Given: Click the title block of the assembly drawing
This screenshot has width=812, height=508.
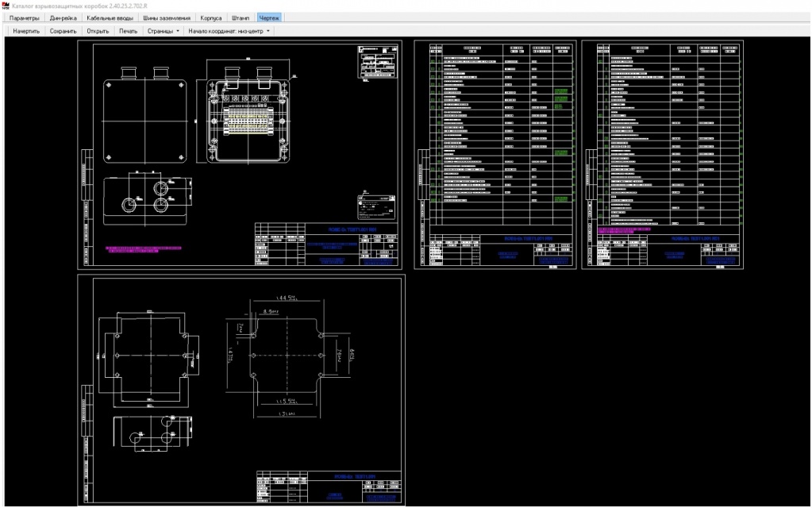Looking at the screenshot, I should (x=327, y=244).
